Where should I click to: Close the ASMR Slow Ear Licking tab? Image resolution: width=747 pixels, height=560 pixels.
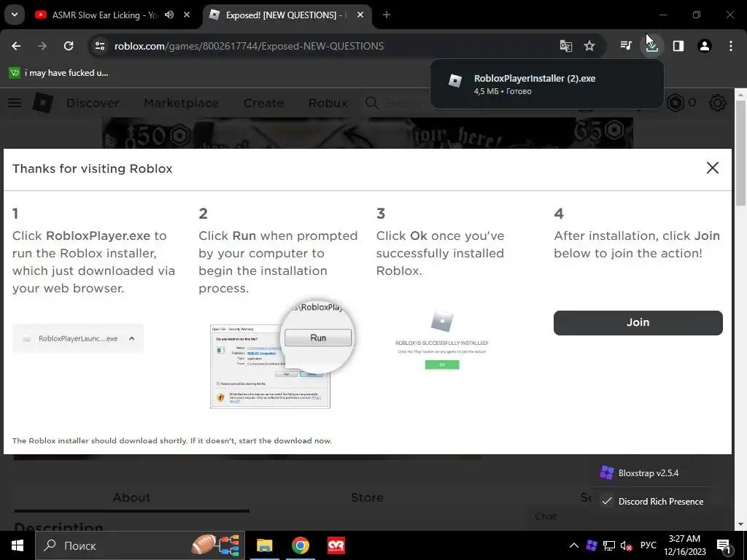click(187, 15)
